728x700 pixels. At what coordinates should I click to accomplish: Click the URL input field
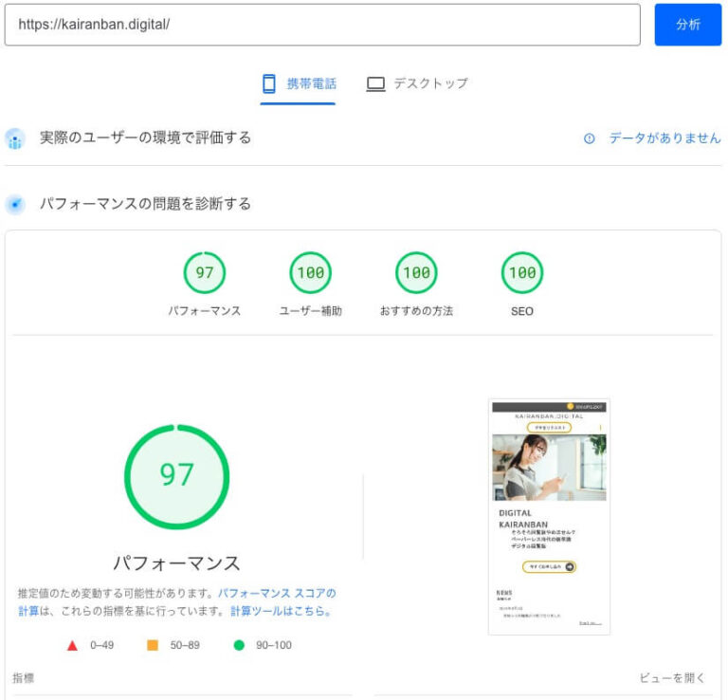click(322, 25)
